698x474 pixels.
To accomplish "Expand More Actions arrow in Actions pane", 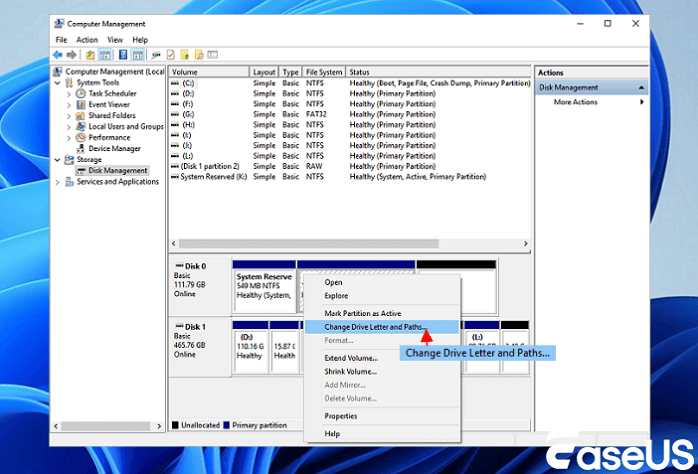I will [x=641, y=102].
